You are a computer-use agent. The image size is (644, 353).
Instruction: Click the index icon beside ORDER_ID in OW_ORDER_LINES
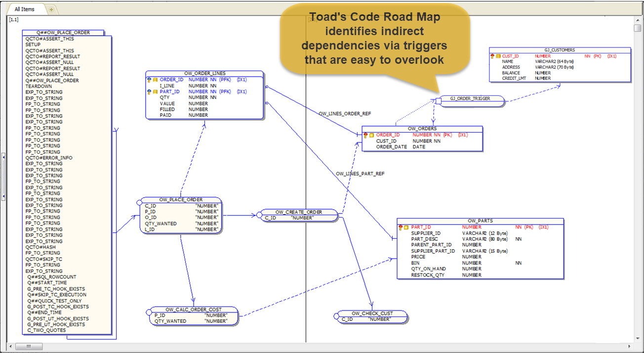(155, 80)
